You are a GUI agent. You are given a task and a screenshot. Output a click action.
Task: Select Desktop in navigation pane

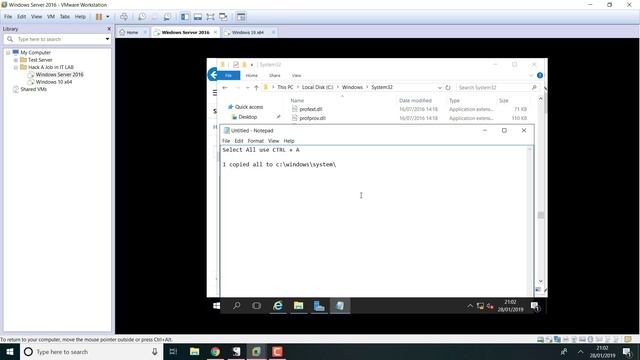(x=247, y=117)
